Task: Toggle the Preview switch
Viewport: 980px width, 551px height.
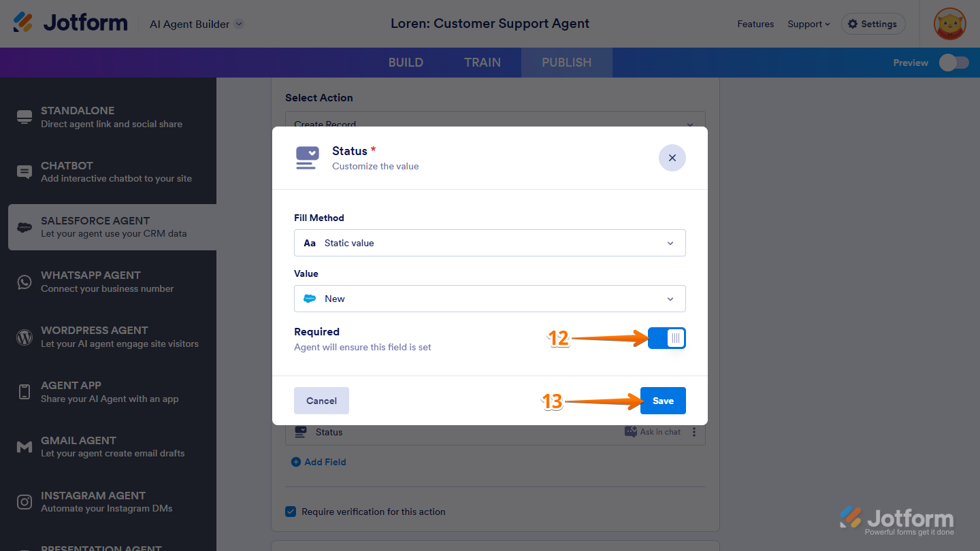Action: 953,62
